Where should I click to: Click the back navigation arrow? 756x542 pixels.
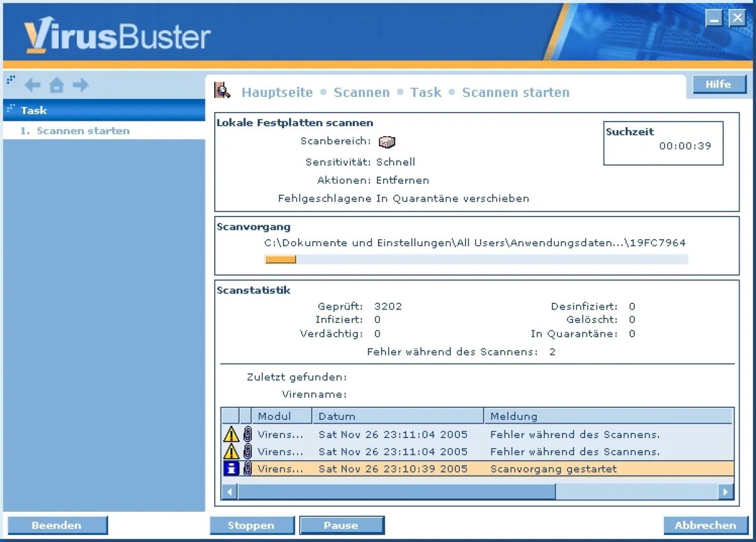pyautogui.click(x=32, y=85)
